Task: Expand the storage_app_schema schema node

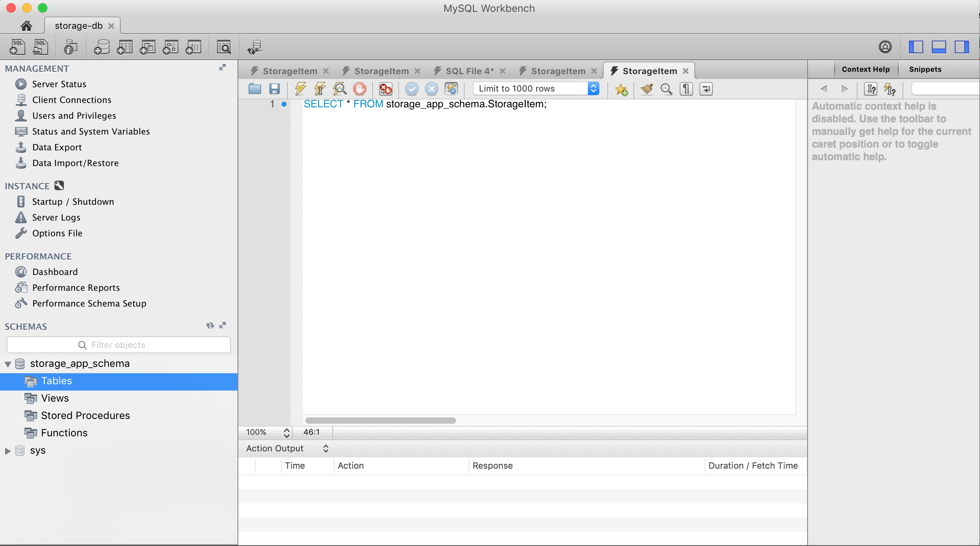Action: (x=7, y=363)
